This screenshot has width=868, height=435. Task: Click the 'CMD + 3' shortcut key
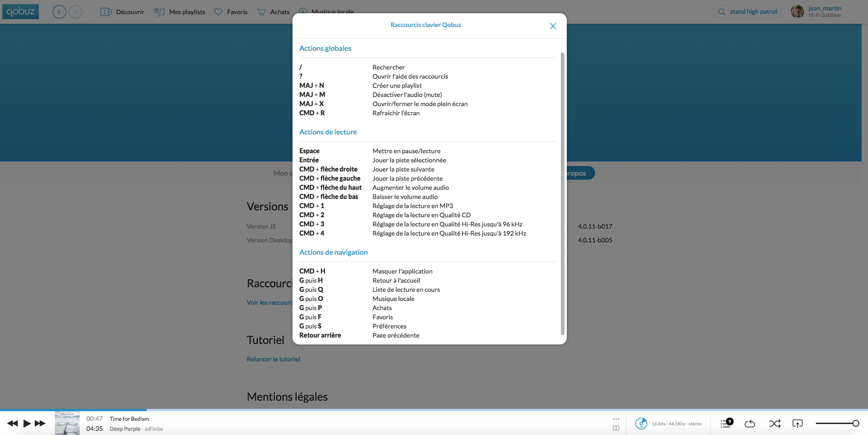tap(312, 224)
